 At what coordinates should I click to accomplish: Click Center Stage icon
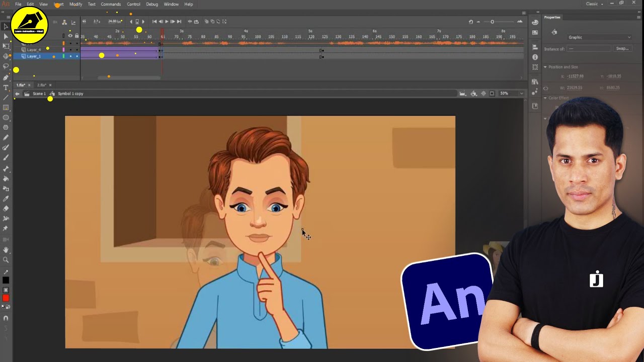[x=484, y=94]
